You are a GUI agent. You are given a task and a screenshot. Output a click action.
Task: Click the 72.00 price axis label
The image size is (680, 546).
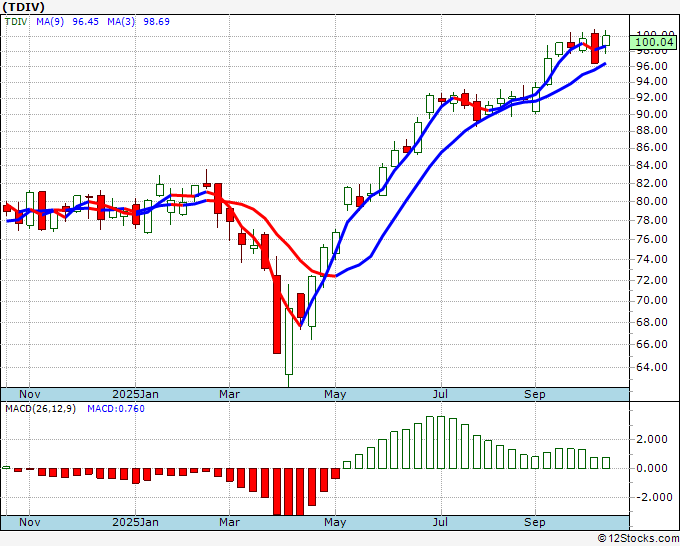pyautogui.click(x=652, y=280)
